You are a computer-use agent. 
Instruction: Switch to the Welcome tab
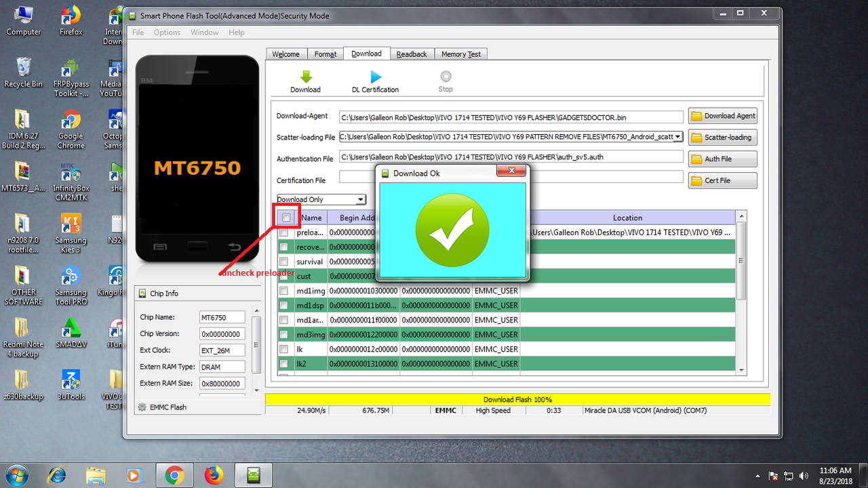click(286, 54)
